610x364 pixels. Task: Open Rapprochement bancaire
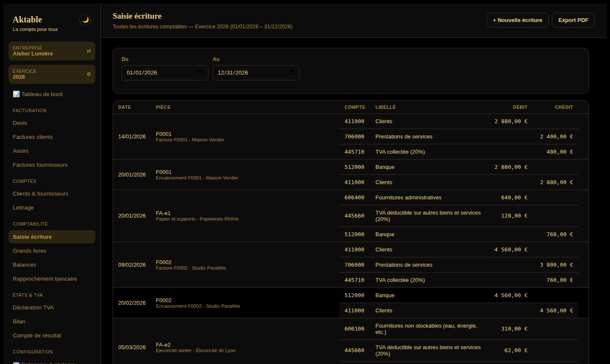click(52, 279)
